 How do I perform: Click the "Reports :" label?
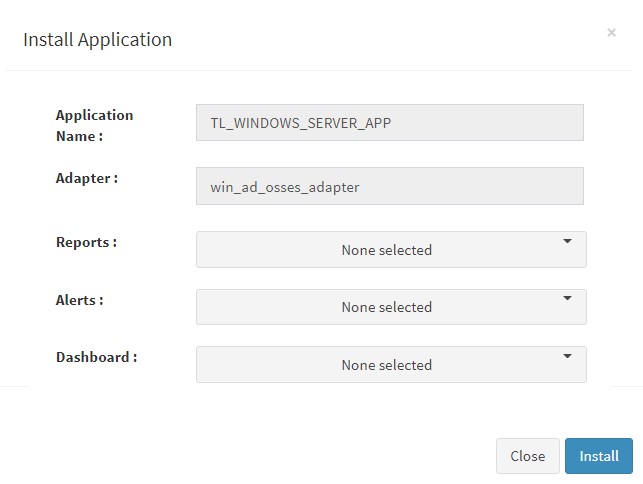tap(87, 242)
